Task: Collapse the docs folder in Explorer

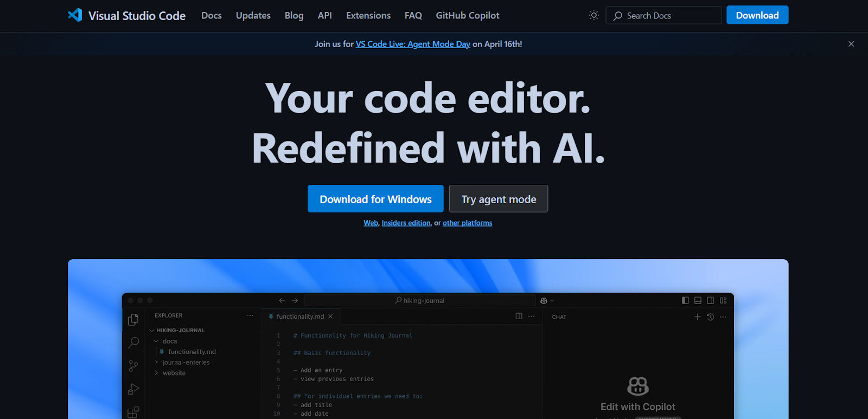Action: (x=156, y=341)
